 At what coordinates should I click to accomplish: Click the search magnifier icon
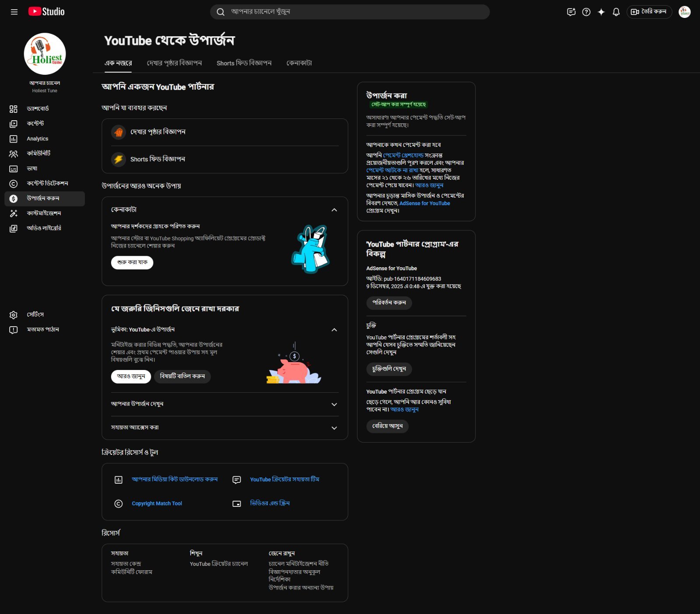pyautogui.click(x=220, y=12)
